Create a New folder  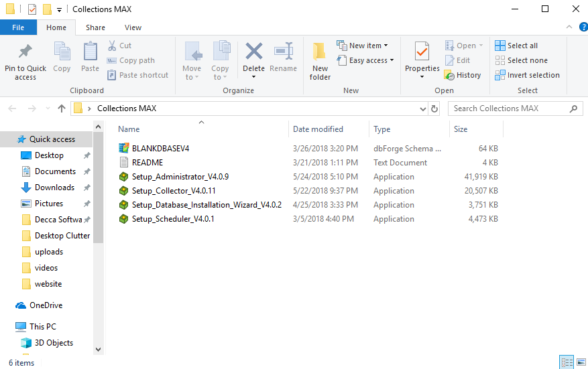coord(320,62)
